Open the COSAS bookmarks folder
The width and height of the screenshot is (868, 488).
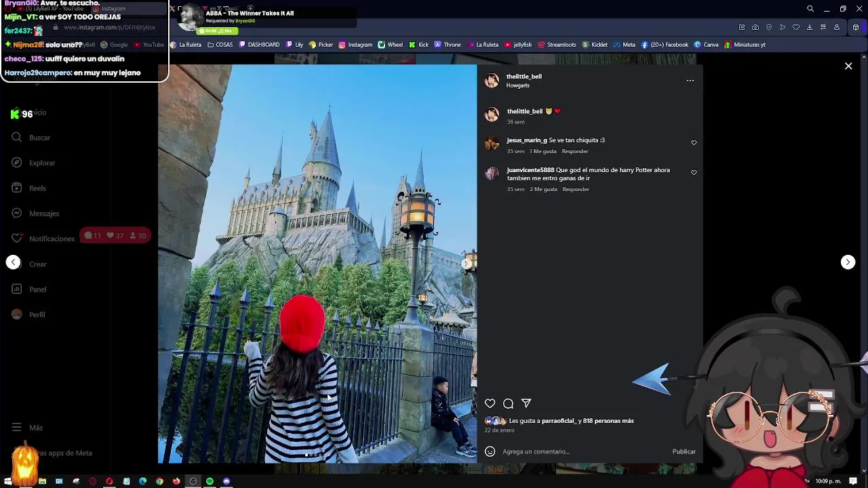(x=220, y=45)
